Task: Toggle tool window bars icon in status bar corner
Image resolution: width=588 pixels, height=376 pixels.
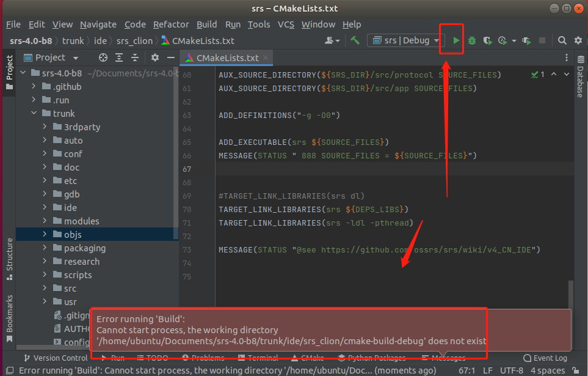Action: pyautogui.click(x=10, y=370)
